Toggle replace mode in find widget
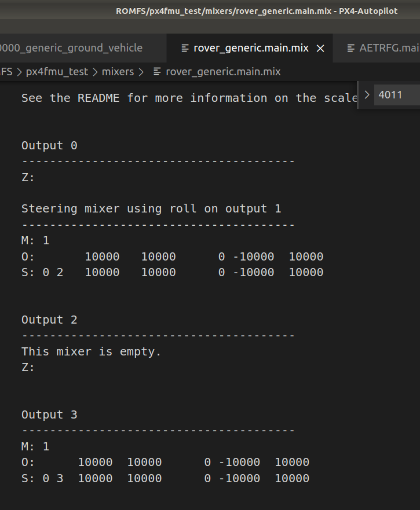Image resolution: width=420 pixels, height=510 pixels. (367, 95)
